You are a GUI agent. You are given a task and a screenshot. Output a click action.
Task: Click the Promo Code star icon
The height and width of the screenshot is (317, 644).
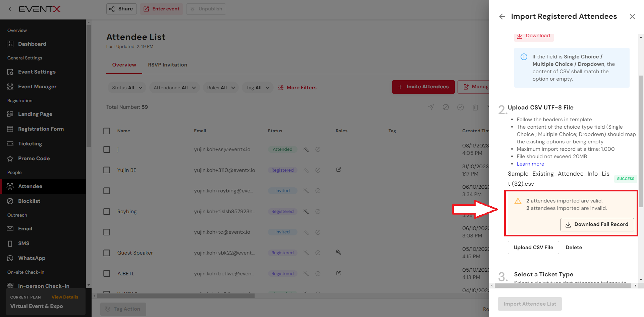pos(10,158)
